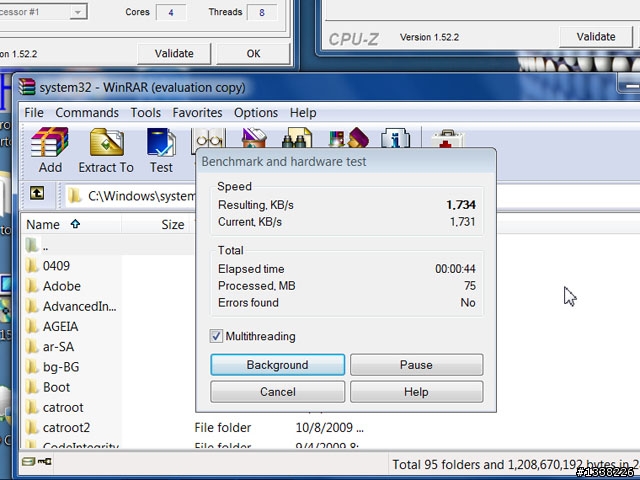Select the catroot2 folder row

click(x=71, y=427)
